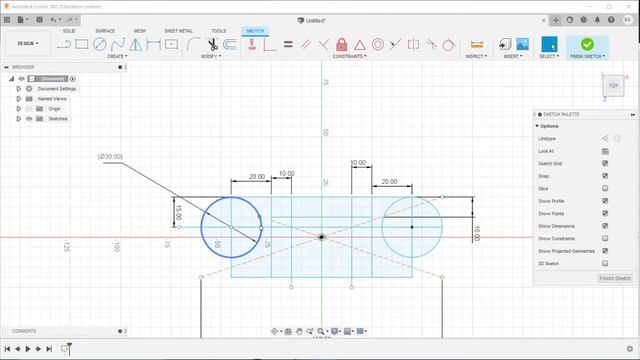Viewport: 640px width, 360px height.
Task: Click the TOP face of the ViewCube
Action: 613,86
